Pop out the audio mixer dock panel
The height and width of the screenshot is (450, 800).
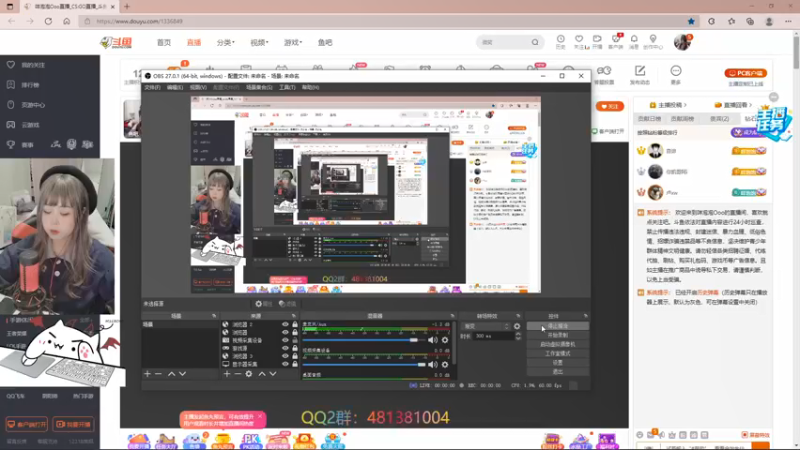pyautogui.click(x=452, y=316)
